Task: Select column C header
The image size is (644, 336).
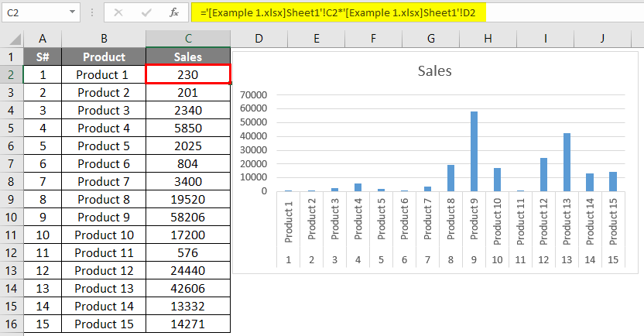Action: pos(188,39)
